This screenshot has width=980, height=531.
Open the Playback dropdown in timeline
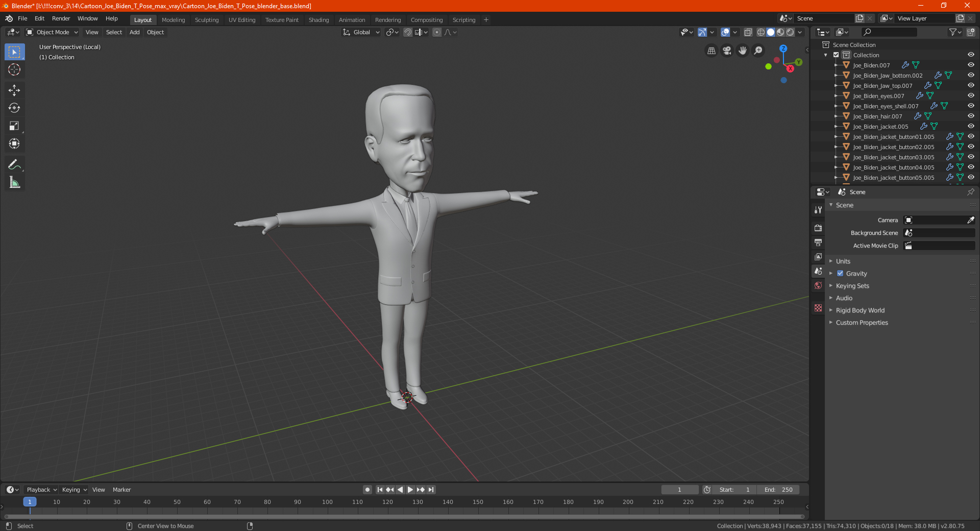point(41,490)
